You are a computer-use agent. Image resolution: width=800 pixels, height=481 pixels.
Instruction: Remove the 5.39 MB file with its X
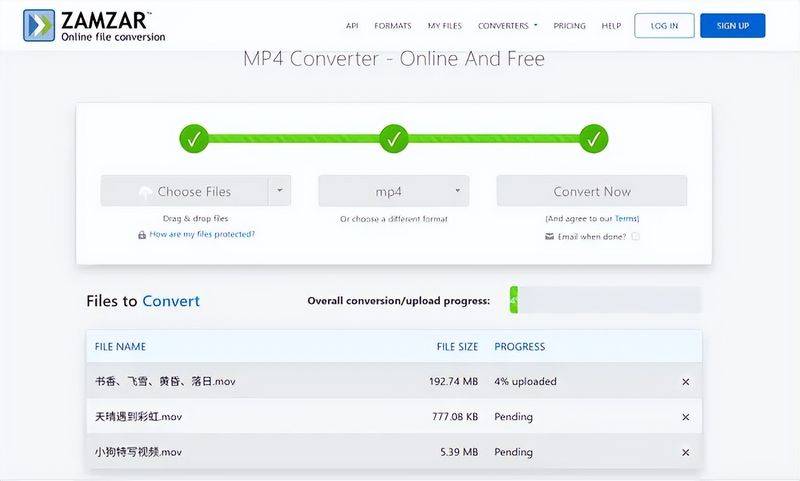pos(686,452)
